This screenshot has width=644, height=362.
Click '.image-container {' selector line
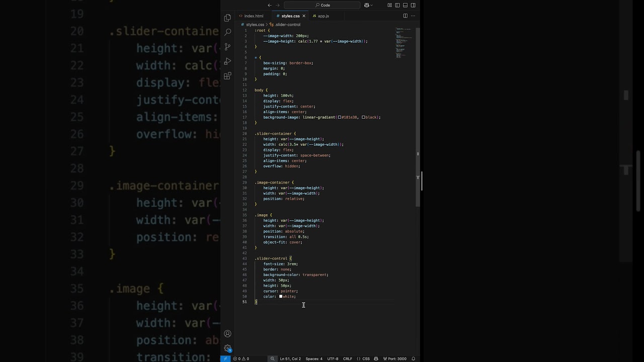[x=274, y=183]
